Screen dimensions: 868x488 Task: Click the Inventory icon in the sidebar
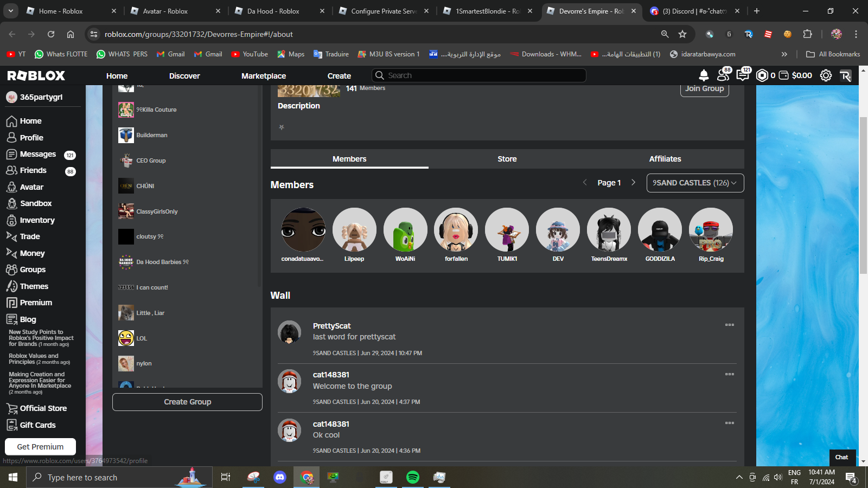pos(11,220)
